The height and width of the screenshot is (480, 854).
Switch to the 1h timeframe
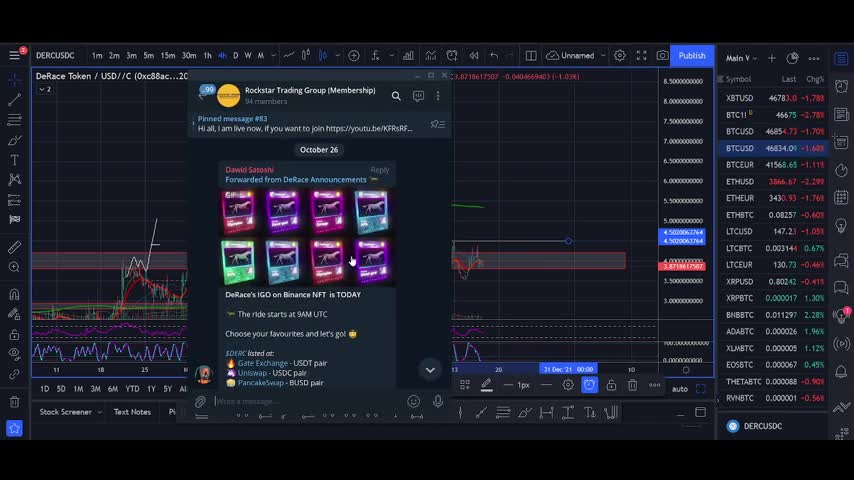click(x=208, y=56)
